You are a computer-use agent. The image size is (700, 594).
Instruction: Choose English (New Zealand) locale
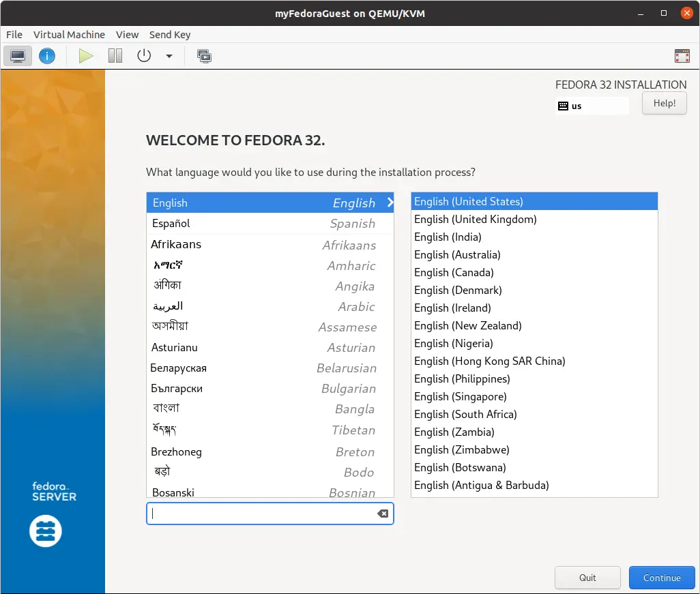pyautogui.click(x=534, y=326)
